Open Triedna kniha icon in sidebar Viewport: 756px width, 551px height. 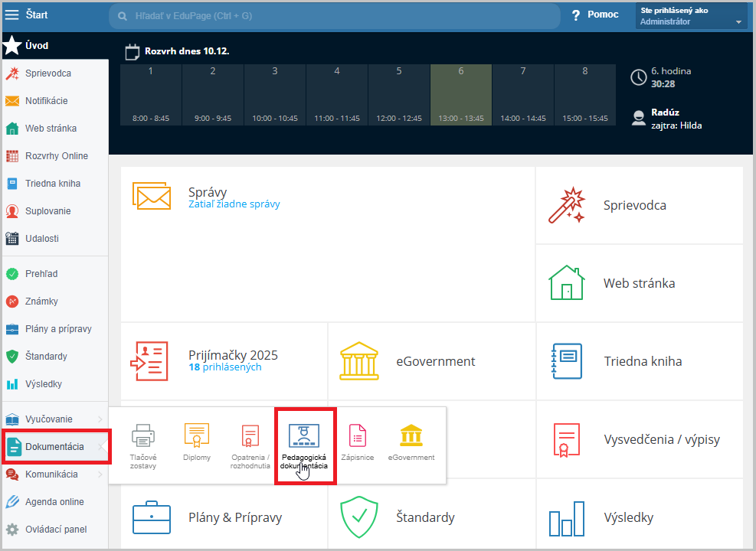pos(12,184)
